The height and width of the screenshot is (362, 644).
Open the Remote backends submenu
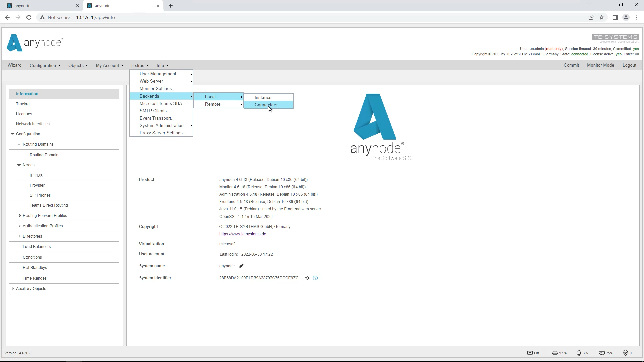tap(218, 104)
